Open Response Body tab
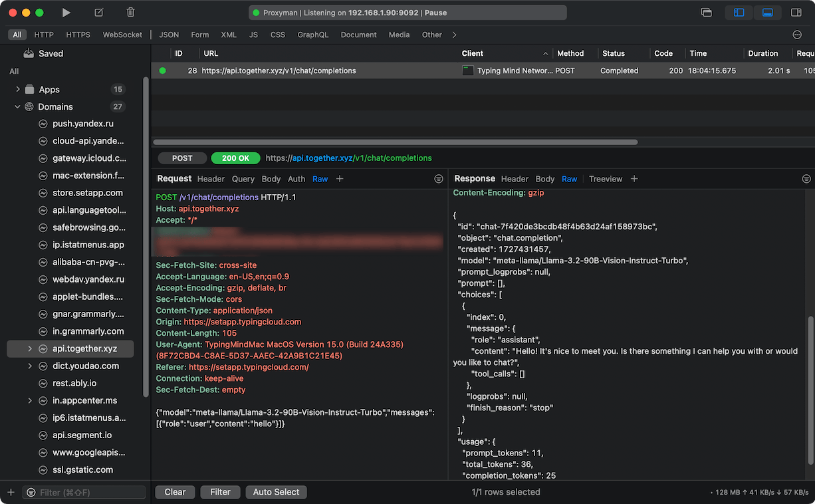The height and width of the screenshot is (504, 815). point(545,179)
